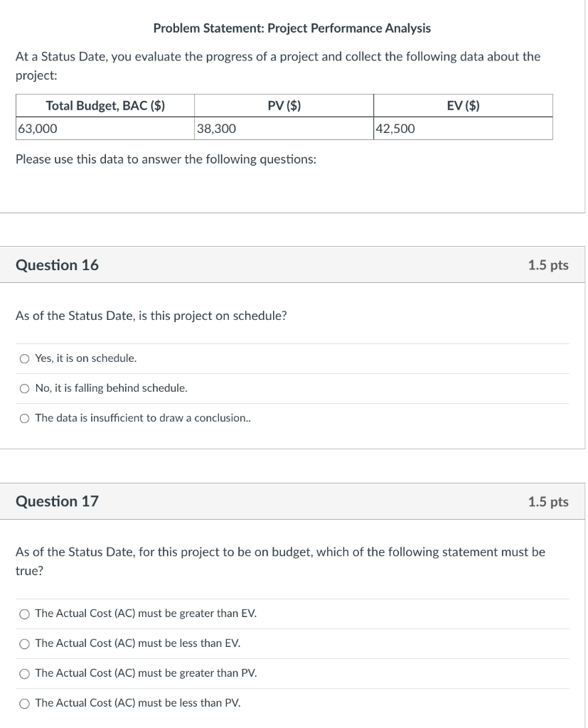Select "Yes, it is on schedule." option

coord(23,358)
